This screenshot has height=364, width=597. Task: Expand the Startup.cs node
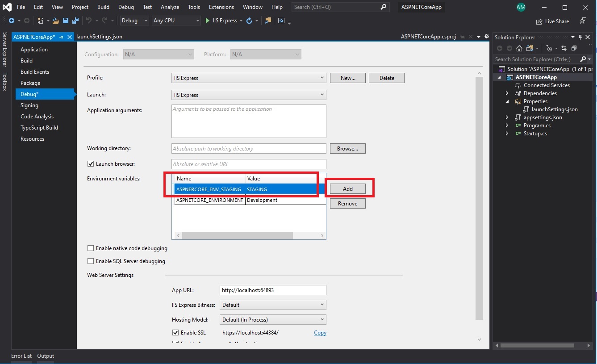click(507, 134)
